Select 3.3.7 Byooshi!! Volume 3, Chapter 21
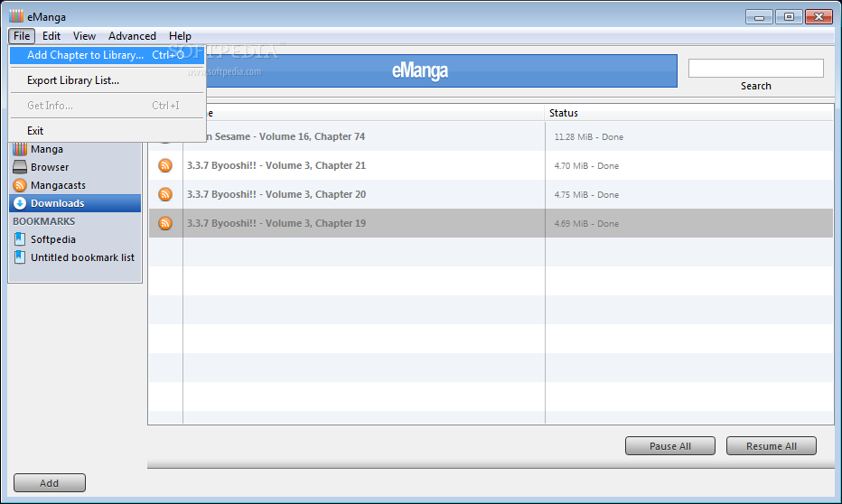 point(491,165)
